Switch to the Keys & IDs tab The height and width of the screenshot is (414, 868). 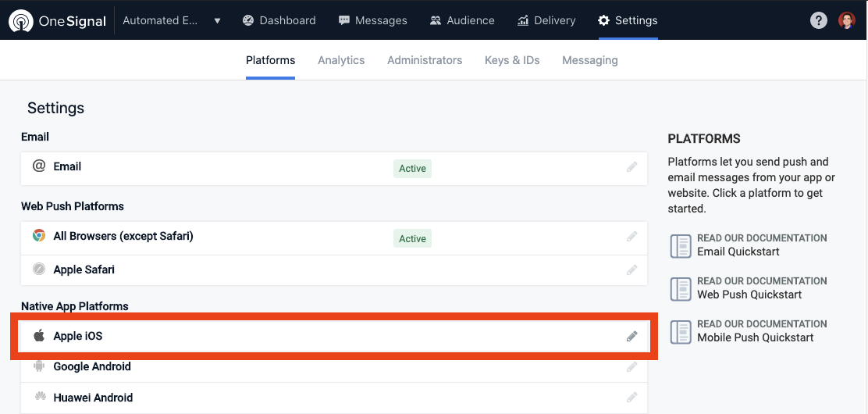click(512, 60)
